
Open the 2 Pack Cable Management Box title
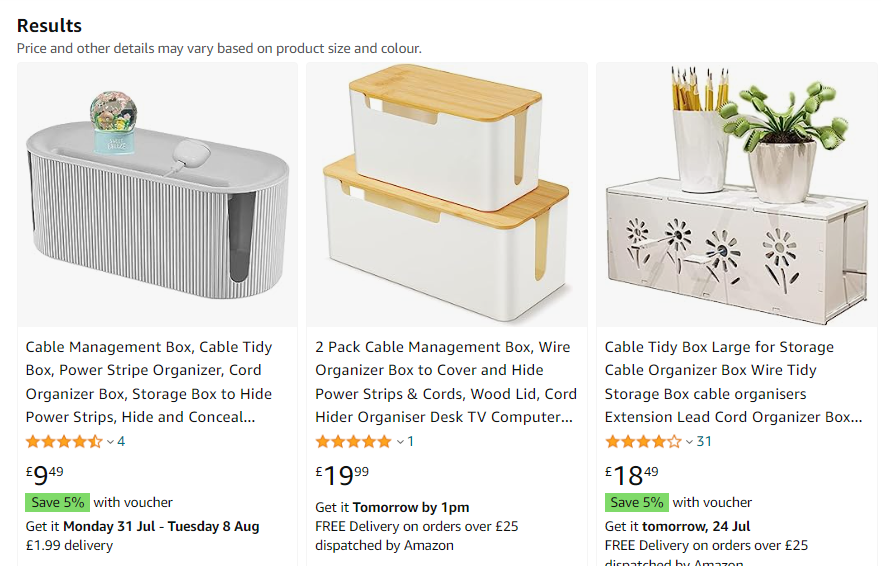445,382
